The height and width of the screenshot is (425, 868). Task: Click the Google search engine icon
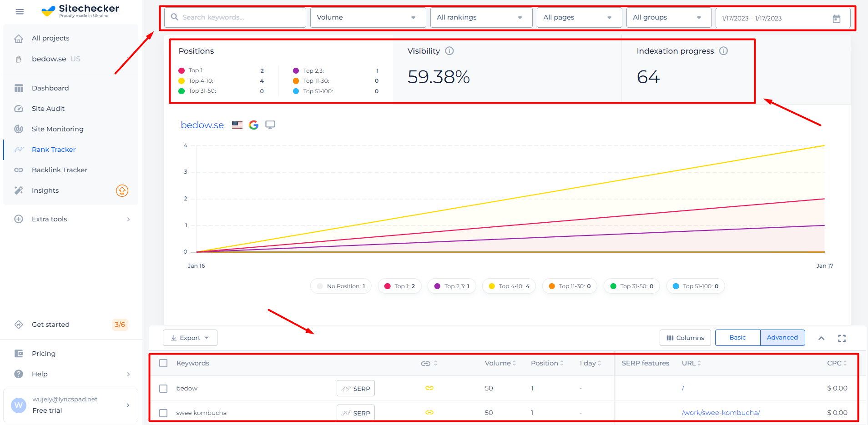(254, 125)
